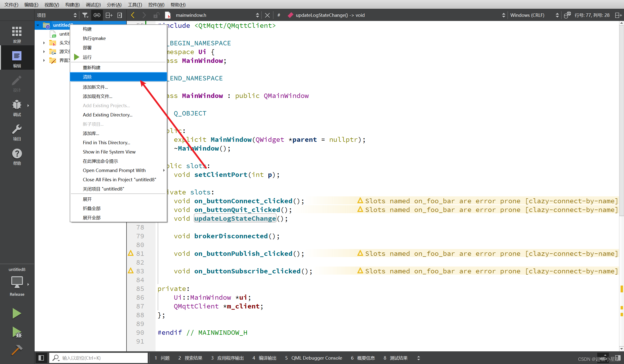Open the 5 QML Debugger Console pane

coord(313,358)
